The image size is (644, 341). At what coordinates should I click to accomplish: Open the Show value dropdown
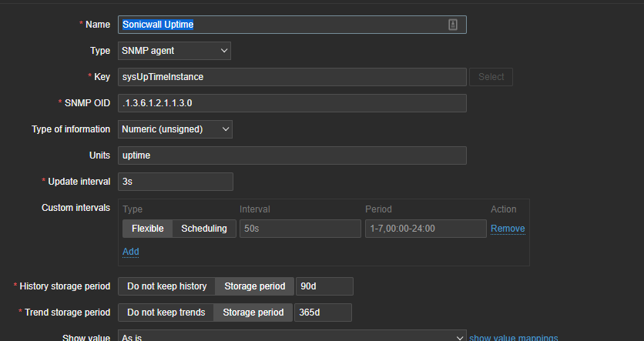click(292, 337)
